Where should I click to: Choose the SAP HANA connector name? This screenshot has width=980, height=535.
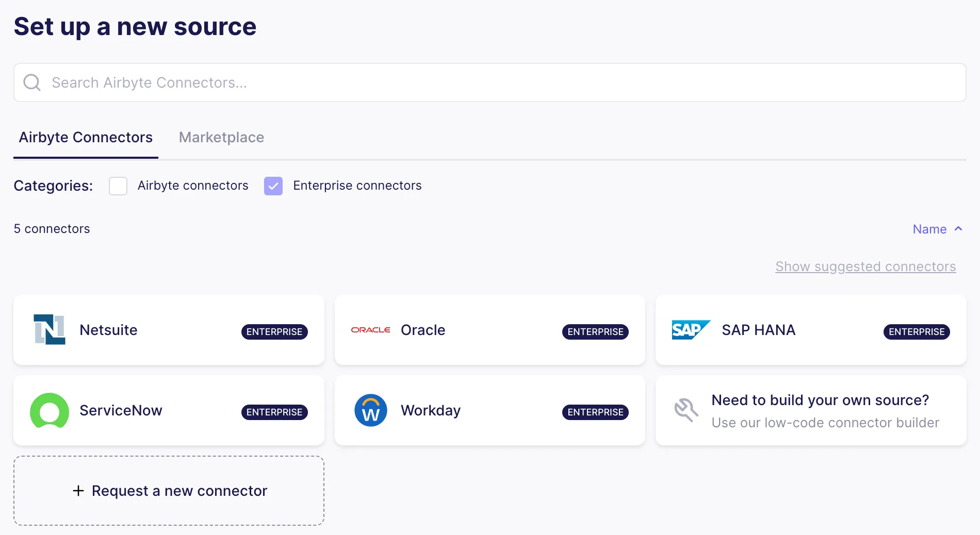coord(758,330)
